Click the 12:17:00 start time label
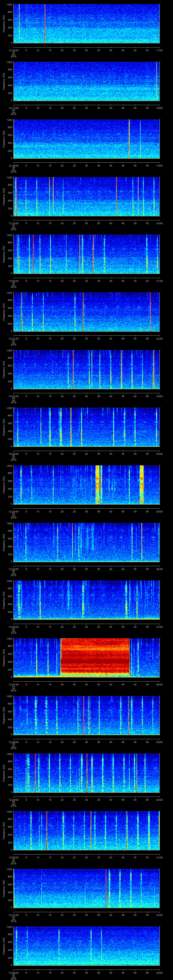 (14, 108)
